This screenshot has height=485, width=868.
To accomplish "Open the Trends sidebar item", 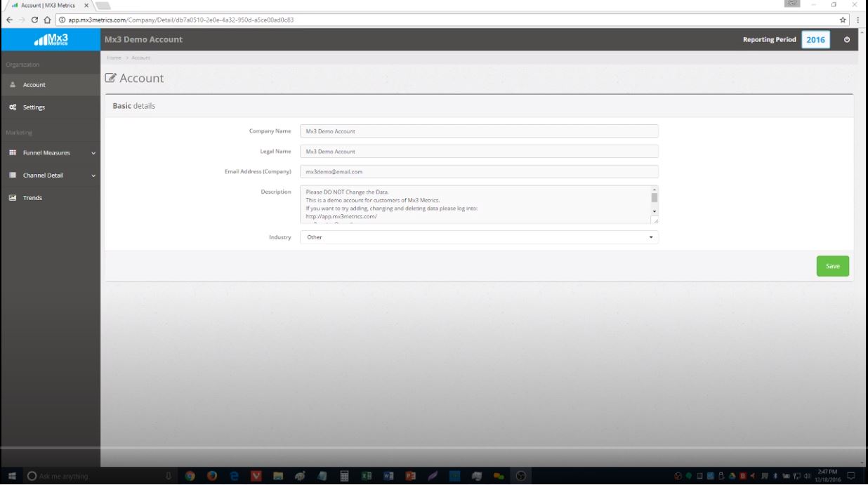I will click(x=50, y=197).
